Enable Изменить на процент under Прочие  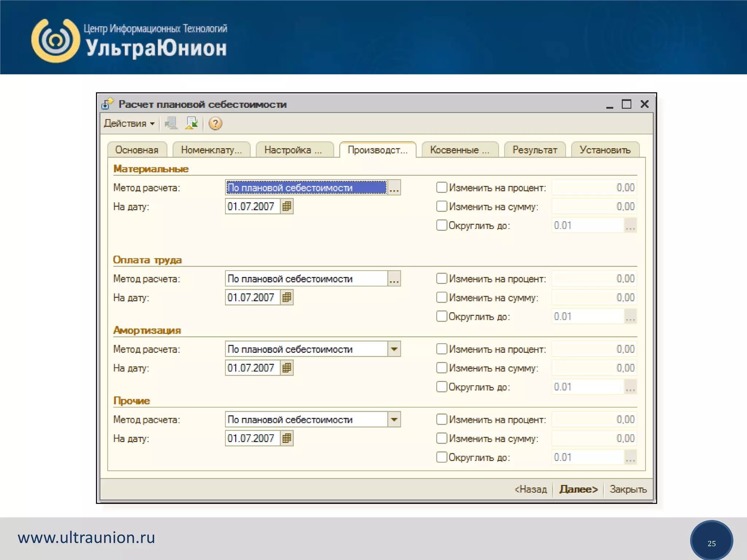point(441,419)
